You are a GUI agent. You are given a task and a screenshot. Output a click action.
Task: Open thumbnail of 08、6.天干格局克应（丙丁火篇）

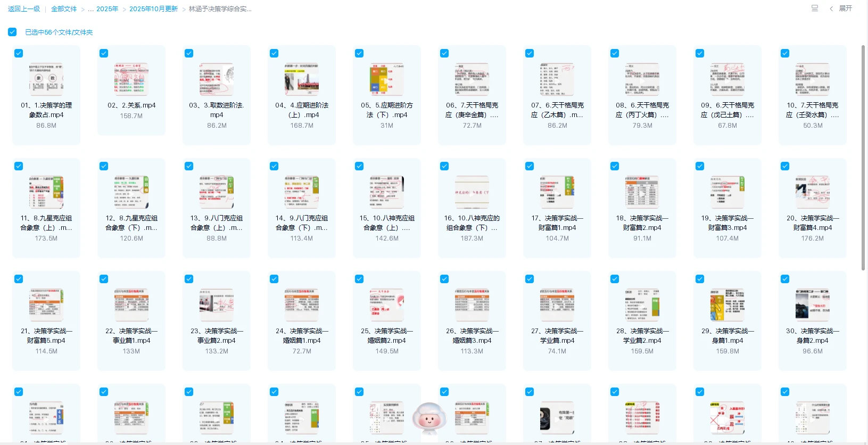(x=642, y=79)
